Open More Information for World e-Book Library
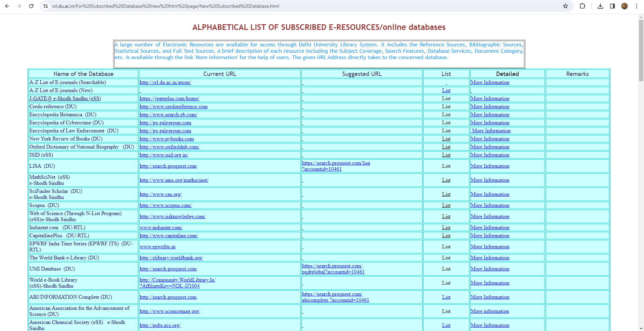This screenshot has width=644, height=331. point(490,283)
